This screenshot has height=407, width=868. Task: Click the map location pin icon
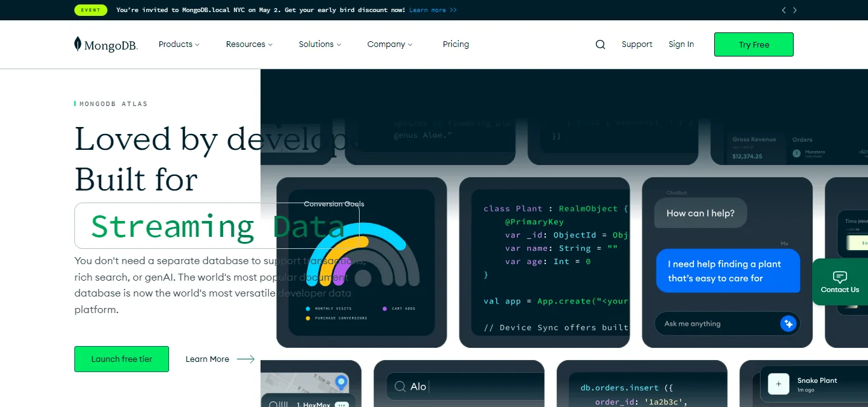tap(341, 383)
